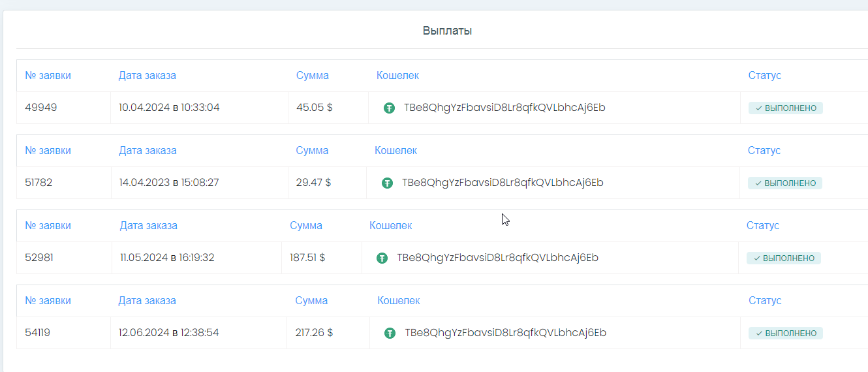
Task: Click the Tether icon for order 49949
Action: point(390,108)
